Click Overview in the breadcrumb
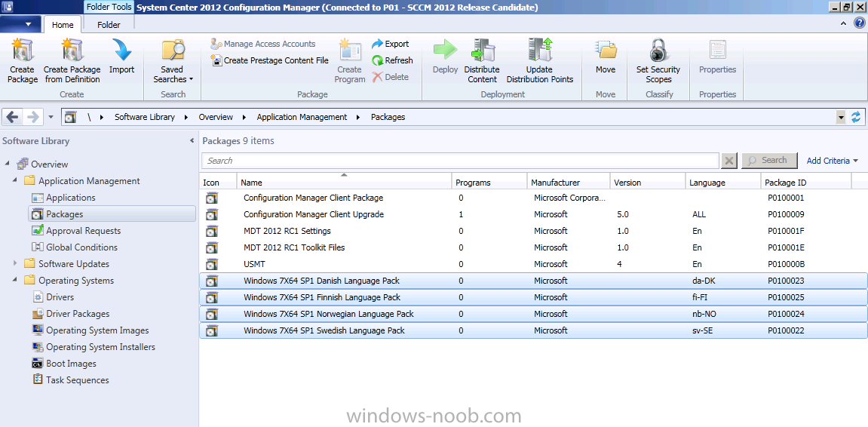Screen dimensions: 868x427 [x=216, y=117]
